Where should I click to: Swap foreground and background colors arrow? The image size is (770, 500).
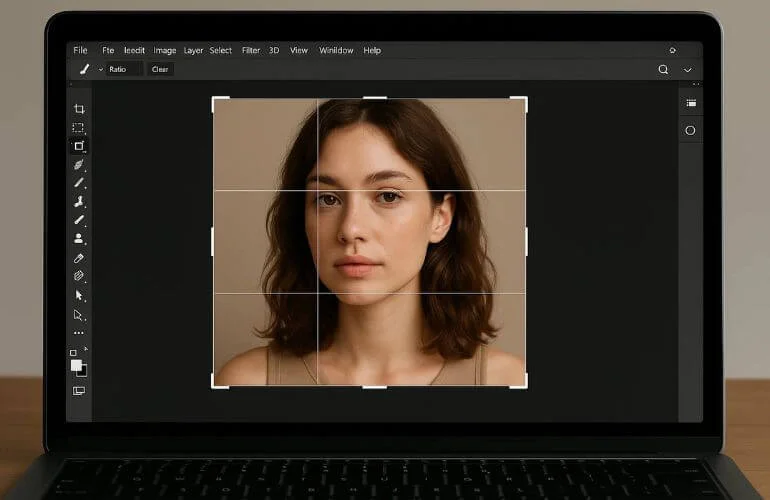point(85,350)
